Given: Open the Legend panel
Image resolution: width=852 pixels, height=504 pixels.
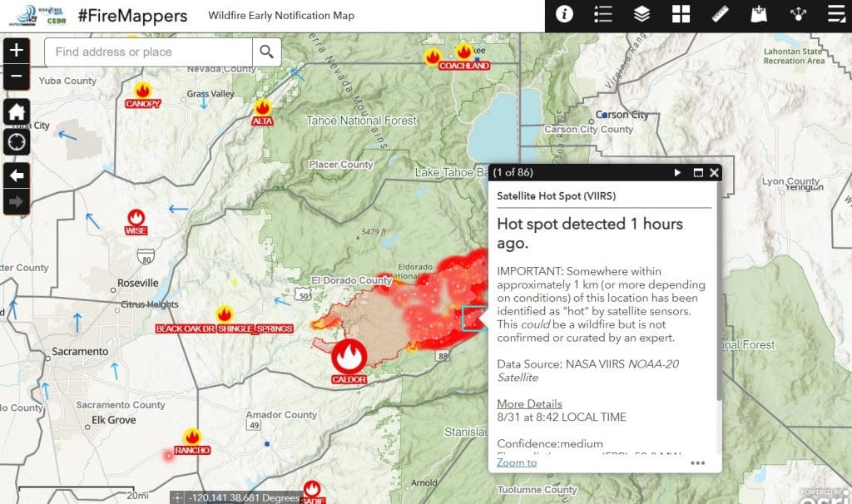Looking at the screenshot, I should pos(602,14).
